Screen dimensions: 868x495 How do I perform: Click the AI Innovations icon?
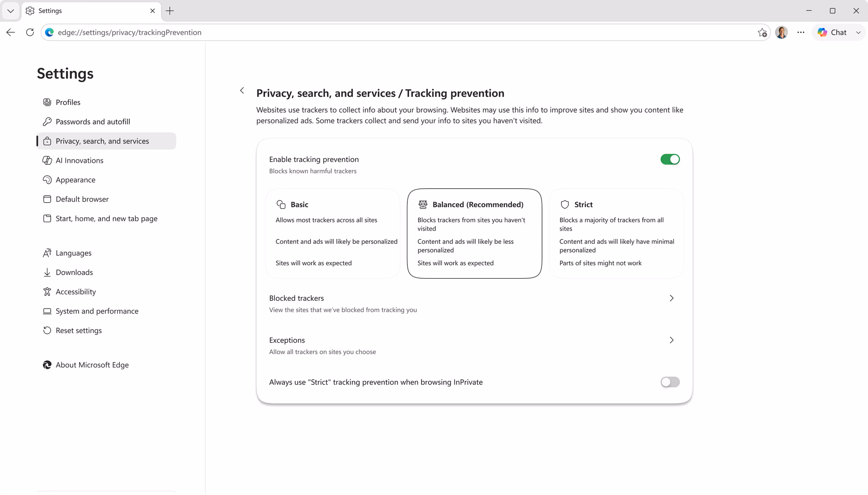coord(47,161)
